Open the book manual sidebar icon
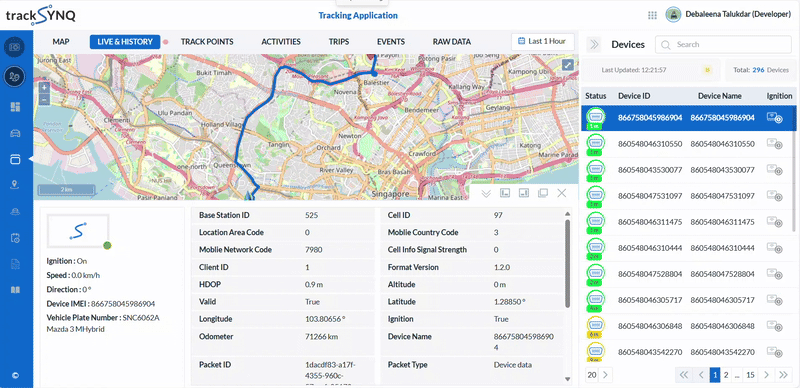The width and height of the screenshot is (800, 388). [15, 290]
